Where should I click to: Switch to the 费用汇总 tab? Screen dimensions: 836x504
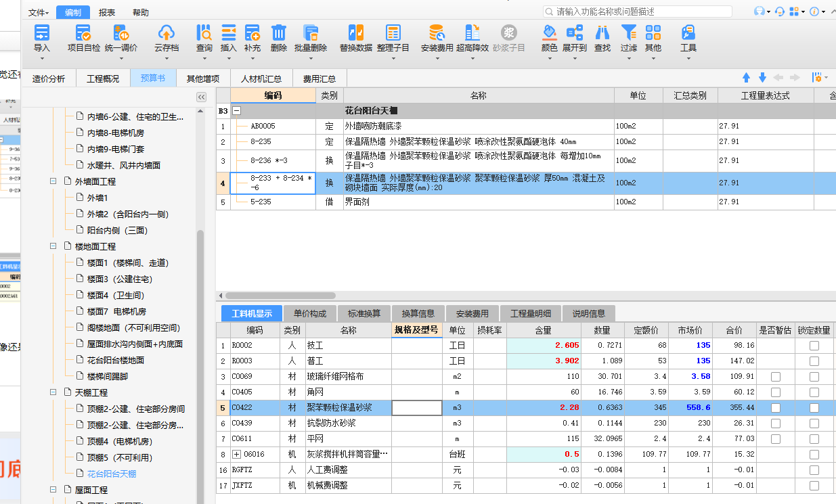click(320, 78)
